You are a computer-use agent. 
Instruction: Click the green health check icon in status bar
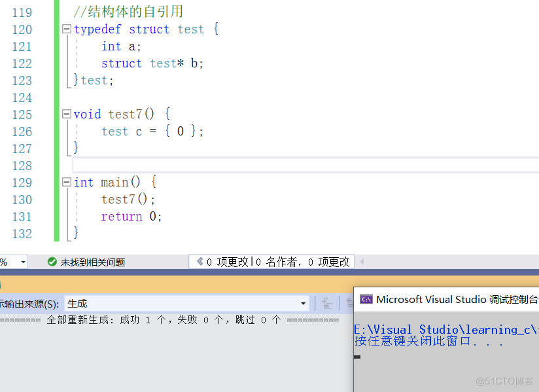point(52,261)
